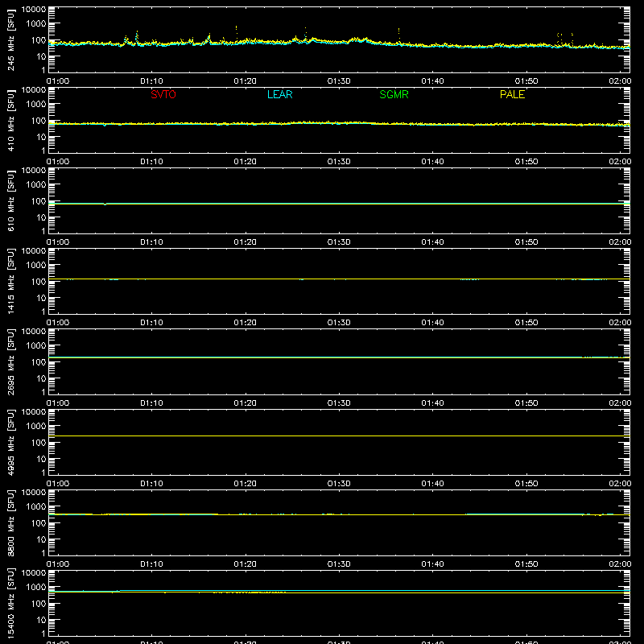Click the 10000 label on the 2695 MHz axis
644x644 pixels.
click(x=34, y=332)
